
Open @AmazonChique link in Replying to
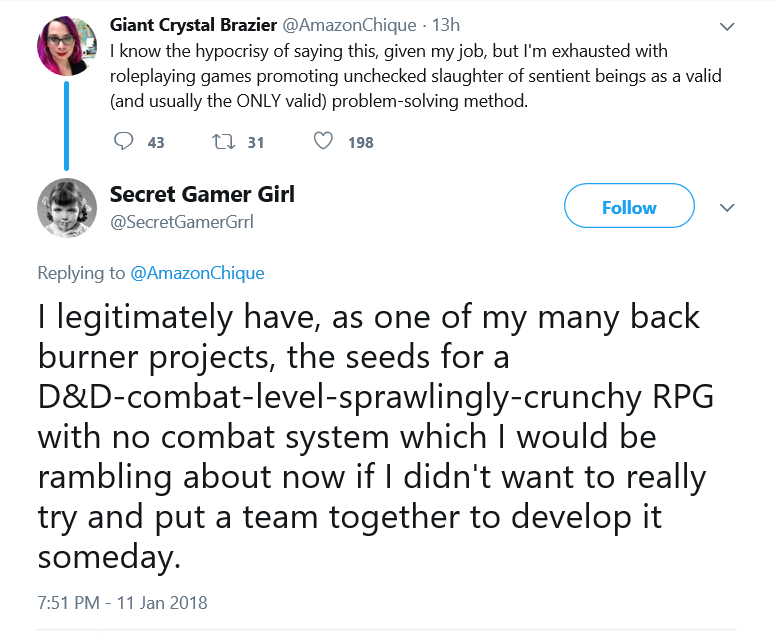pyautogui.click(x=197, y=273)
